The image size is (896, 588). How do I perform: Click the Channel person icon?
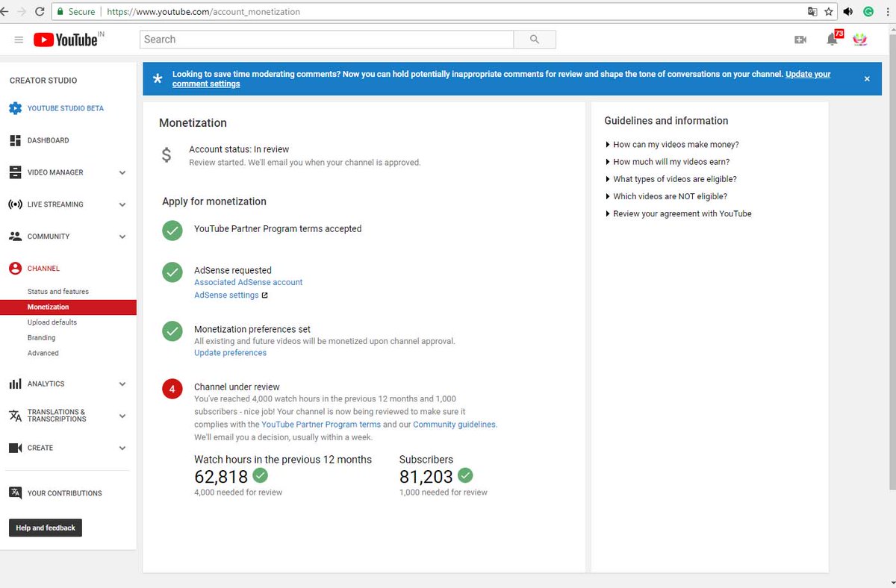pos(15,269)
